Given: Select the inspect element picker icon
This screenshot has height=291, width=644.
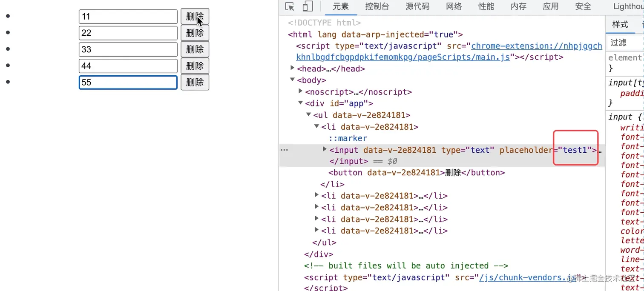Looking at the screenshot, I should [x=289, y=6].
